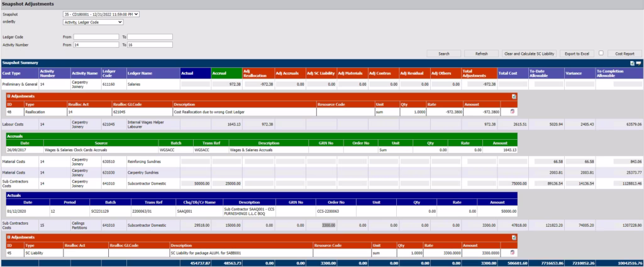Click the add icon in the Reallocation Adjustments header

513,96
